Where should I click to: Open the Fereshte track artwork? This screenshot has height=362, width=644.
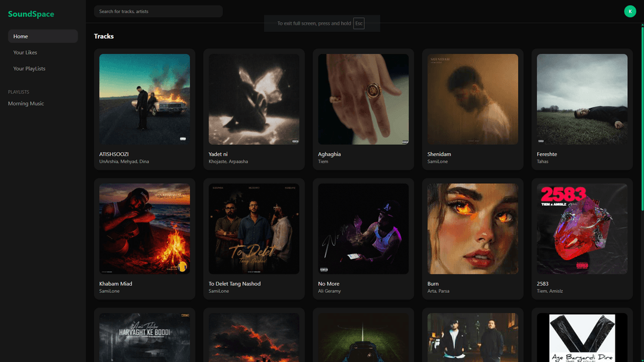click(x=582, y=99)
